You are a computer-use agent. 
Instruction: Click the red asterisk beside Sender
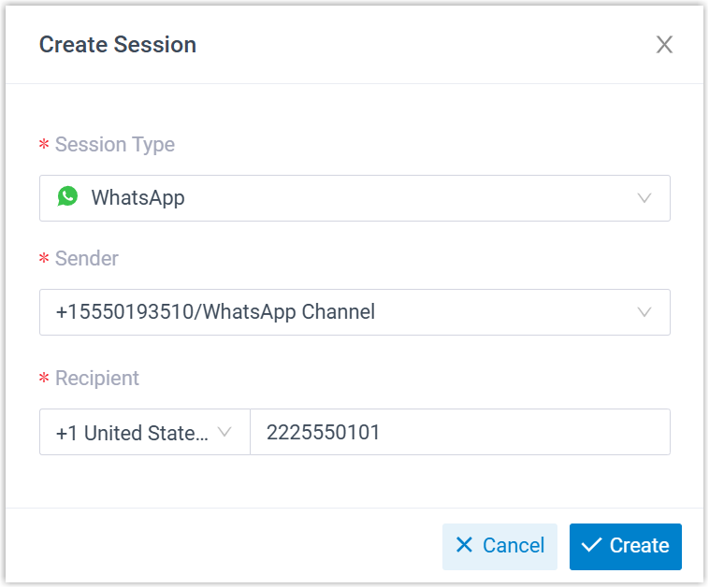pyautogui.click(x=44, y=261)
